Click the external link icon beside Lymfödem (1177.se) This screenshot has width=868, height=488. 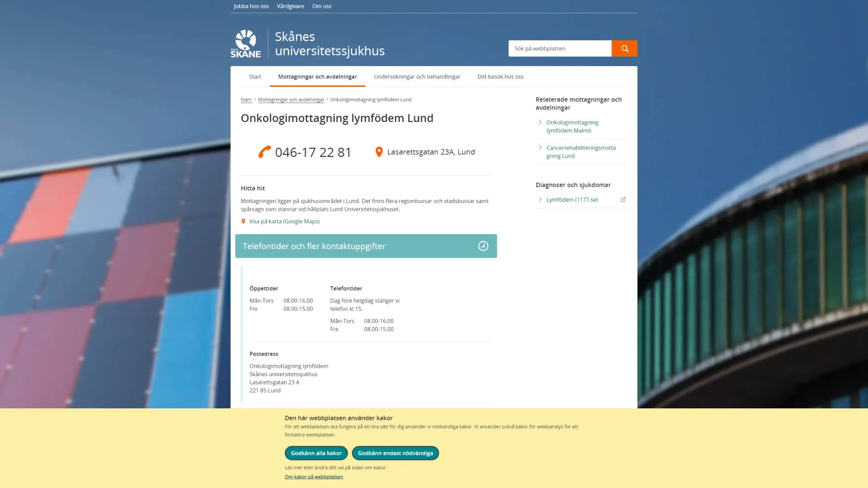(x=623, y=200)
